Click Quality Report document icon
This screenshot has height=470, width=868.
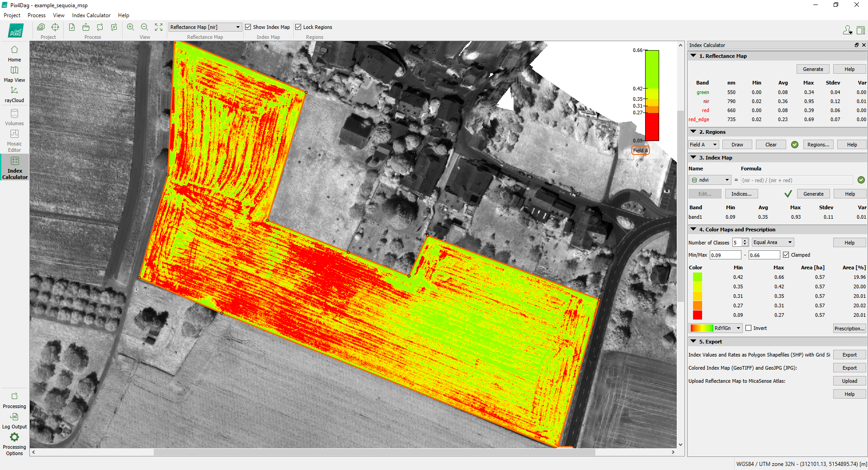click(x=72, y=27)
